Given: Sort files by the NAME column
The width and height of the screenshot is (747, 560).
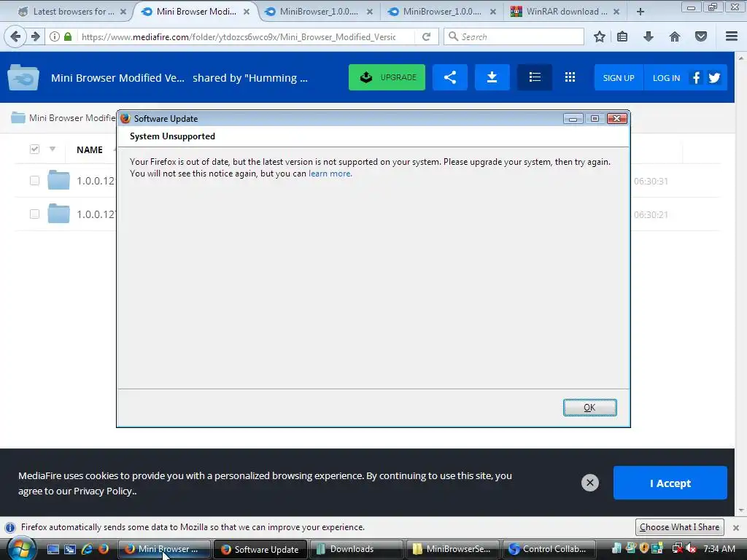Looking at the screenshot, I should click(90, 150).
